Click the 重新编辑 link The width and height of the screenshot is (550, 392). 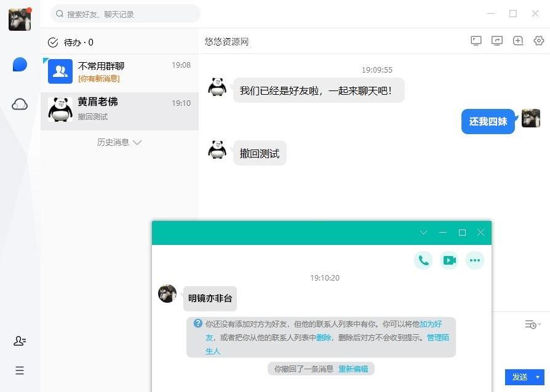coord(353,369)
